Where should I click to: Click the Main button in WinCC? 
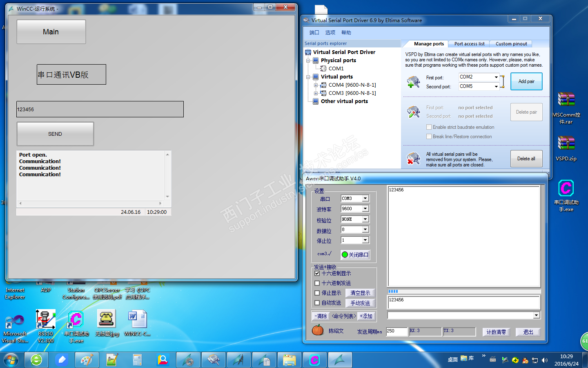tap(51, 32)
